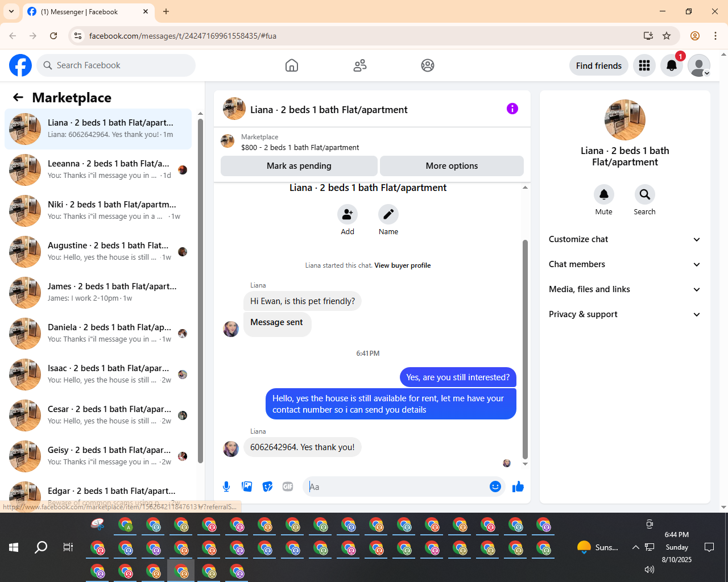Click message 'Hi Ewan, is this pet friendly?'
This screenshot has height=582, width=728.
(x=303, y=301)
